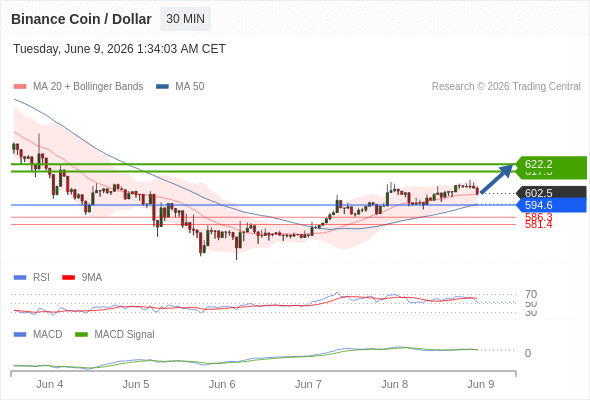
Task: Click the Jun 7 date axis label
Action: 308,385
